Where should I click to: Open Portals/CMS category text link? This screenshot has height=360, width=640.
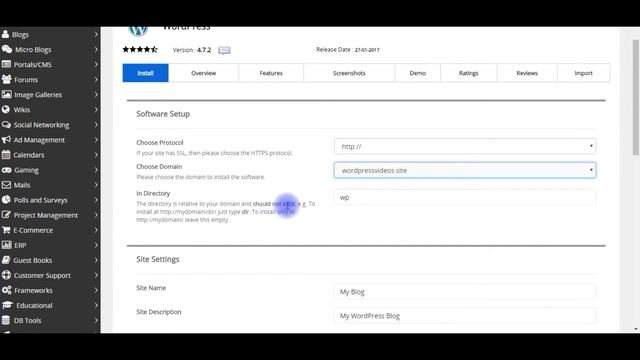pos(33,64)
